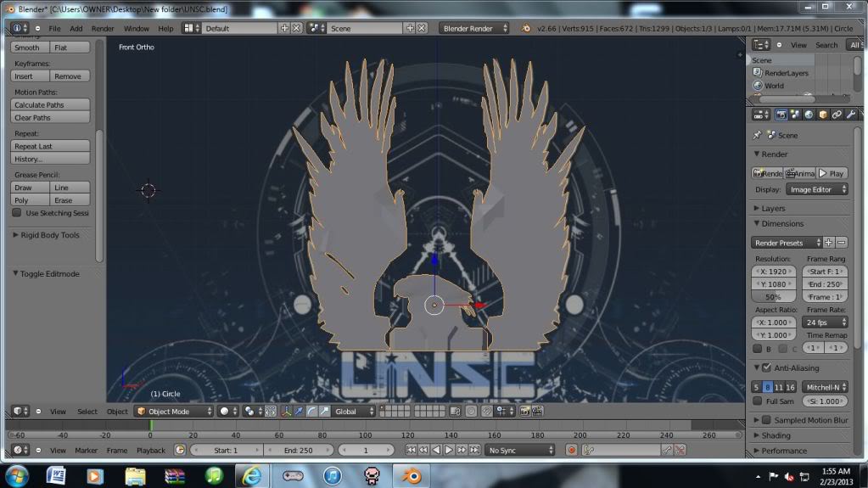Toggle the snap magnet icon
Viewport: 868px width, 488px height.
point(486,411)
